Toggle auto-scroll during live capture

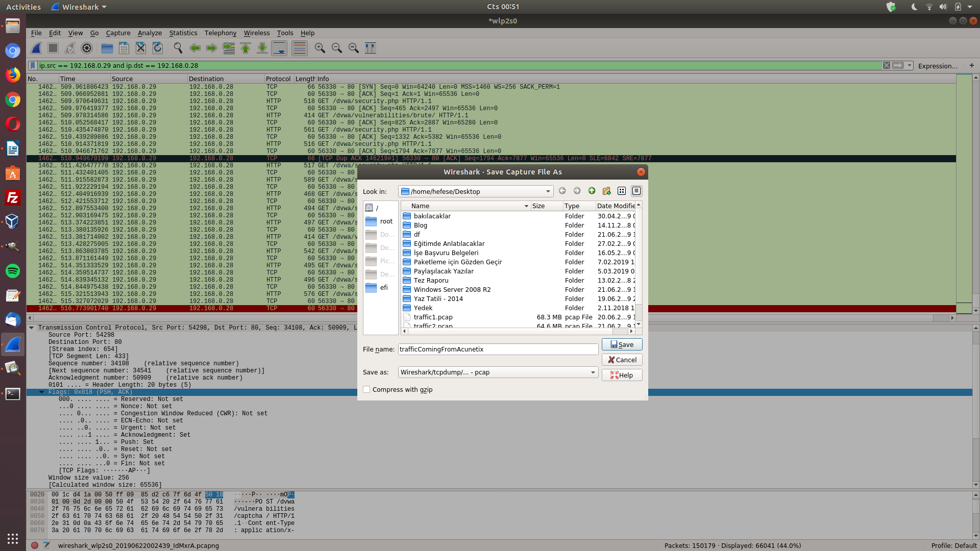pyautogui.click(x=279, y=48)
